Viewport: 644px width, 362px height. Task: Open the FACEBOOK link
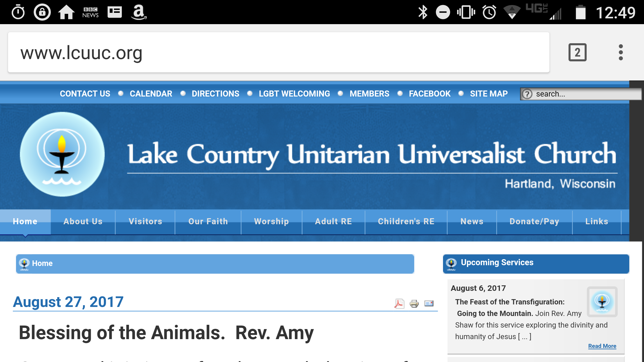click(x=430, y=94)
